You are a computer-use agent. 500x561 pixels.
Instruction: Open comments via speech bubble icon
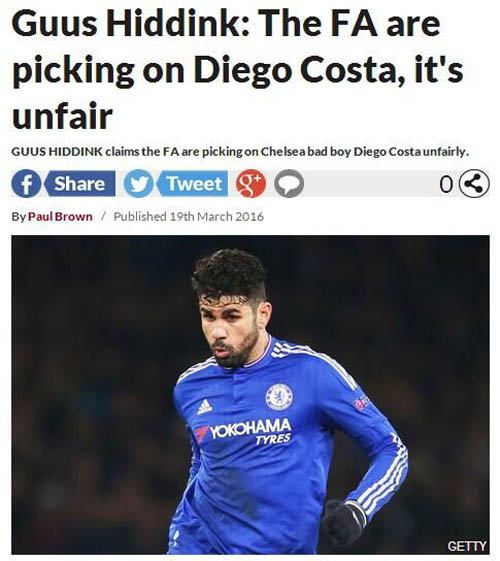tap(289, 184)
